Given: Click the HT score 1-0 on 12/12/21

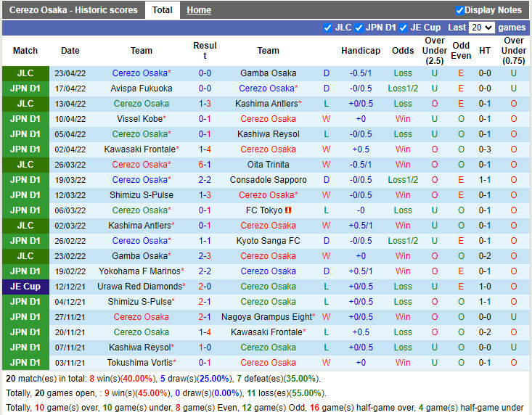Looking at the screenshot, I should (x=485, y=287).
